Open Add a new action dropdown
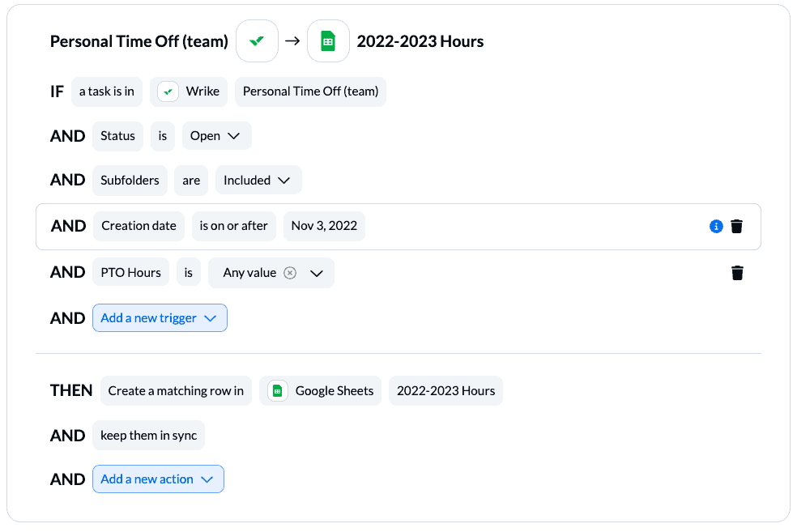Image resolution: width=797 pixels, height=532 pixels. (158, 479)
